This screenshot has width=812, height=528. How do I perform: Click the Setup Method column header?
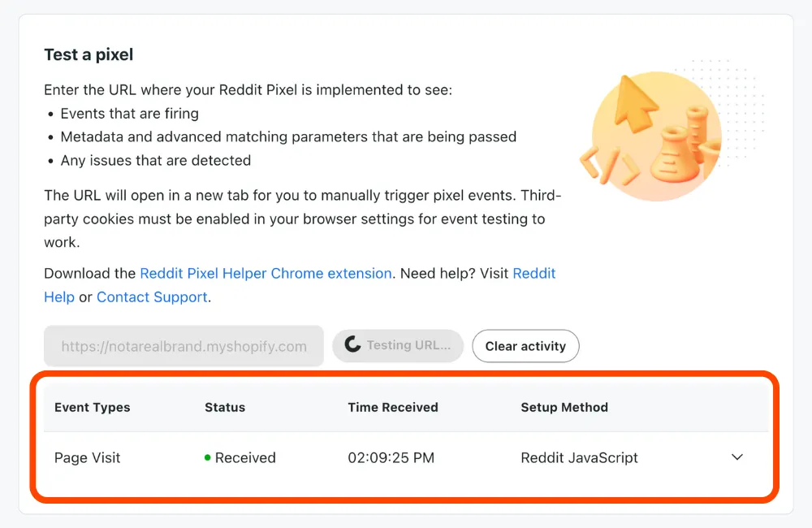(x=564, y=407)
